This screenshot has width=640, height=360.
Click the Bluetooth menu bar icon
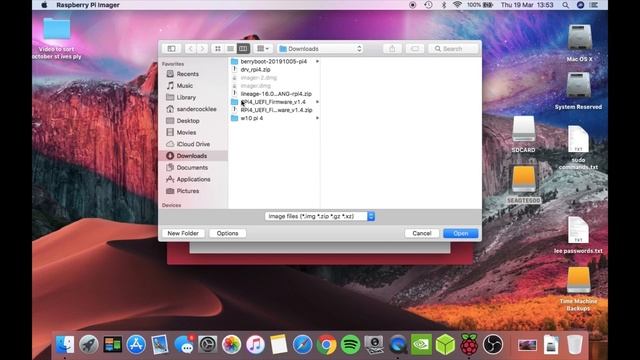click(444, 5)
